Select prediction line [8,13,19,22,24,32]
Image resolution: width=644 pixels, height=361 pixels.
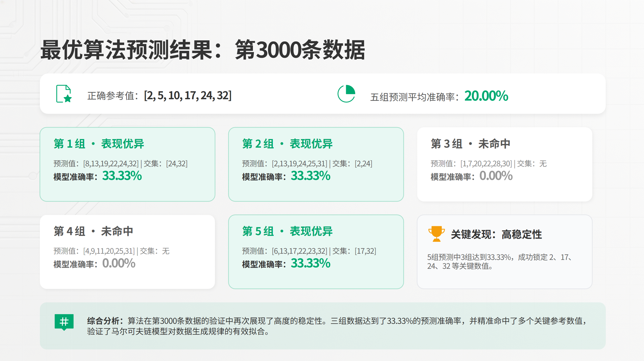click(x=120, y=164)
